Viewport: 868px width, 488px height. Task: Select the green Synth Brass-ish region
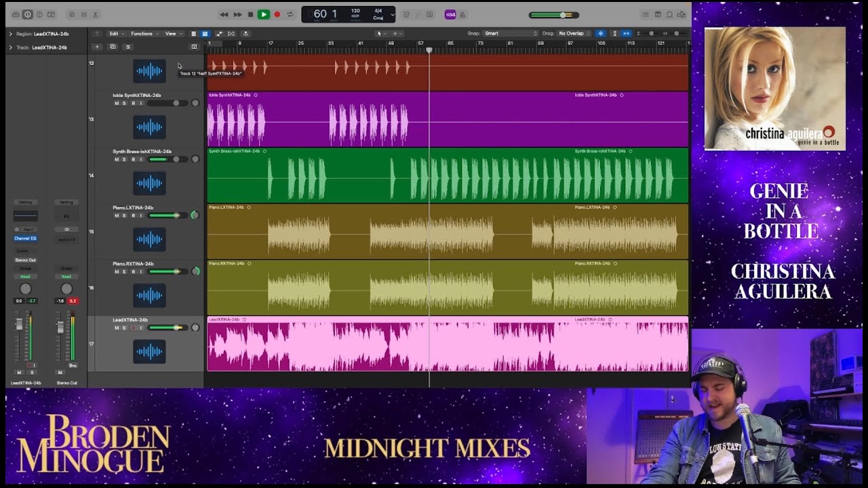448,176
